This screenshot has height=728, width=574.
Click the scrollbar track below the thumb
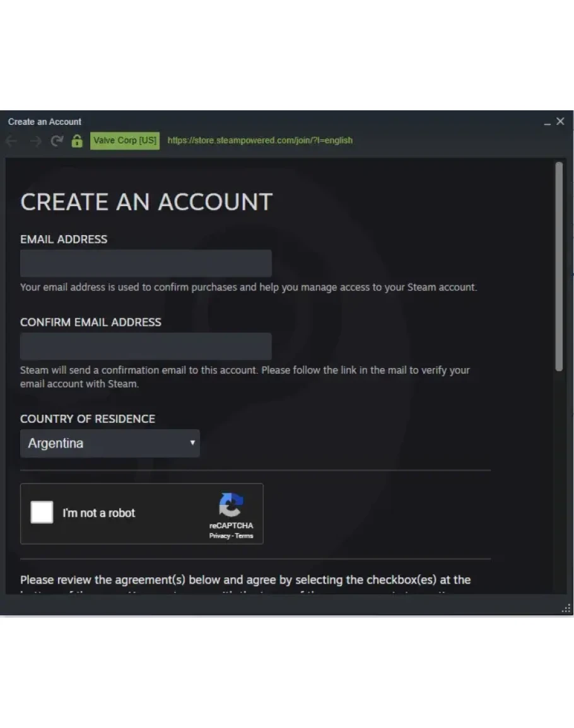[x=559, y=479]
